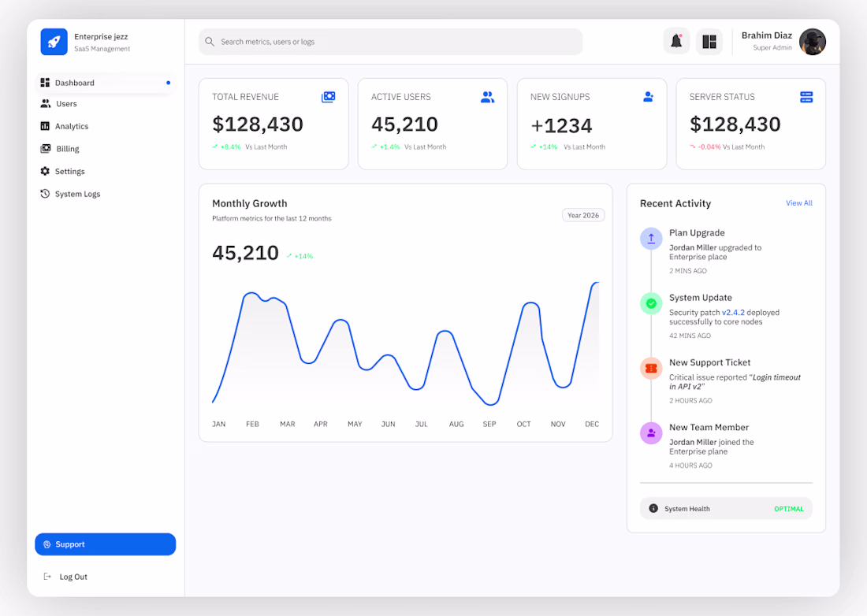Click Brahim Diaz profile avatar
Screen dimensions: 867x616
point(813,42)
